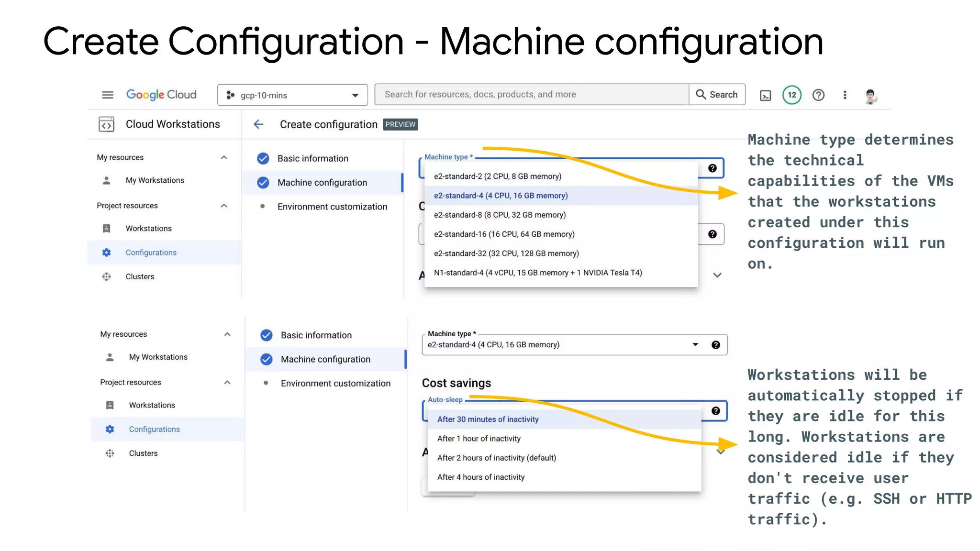Image resolution: width=980 pixels, height=551 pixels.
Task: Click lower Workstations list icon
Action: pos(110,405)
